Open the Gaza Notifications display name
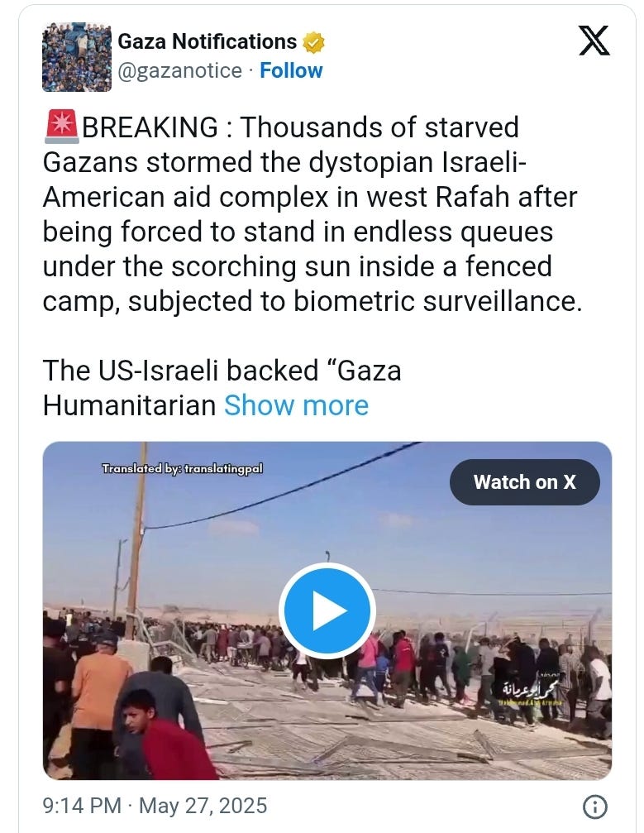 pyautogui.click(x=207, y=41)
